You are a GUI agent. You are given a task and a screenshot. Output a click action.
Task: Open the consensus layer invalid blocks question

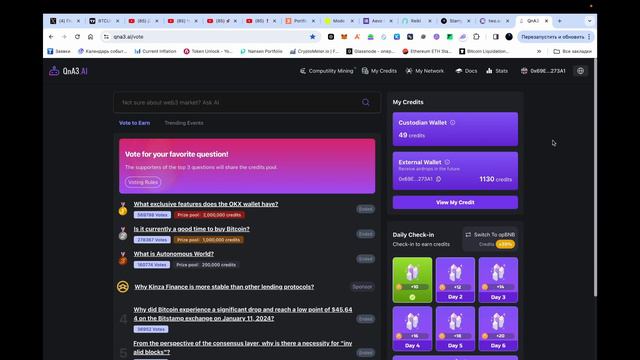click(x=243, y=347)
